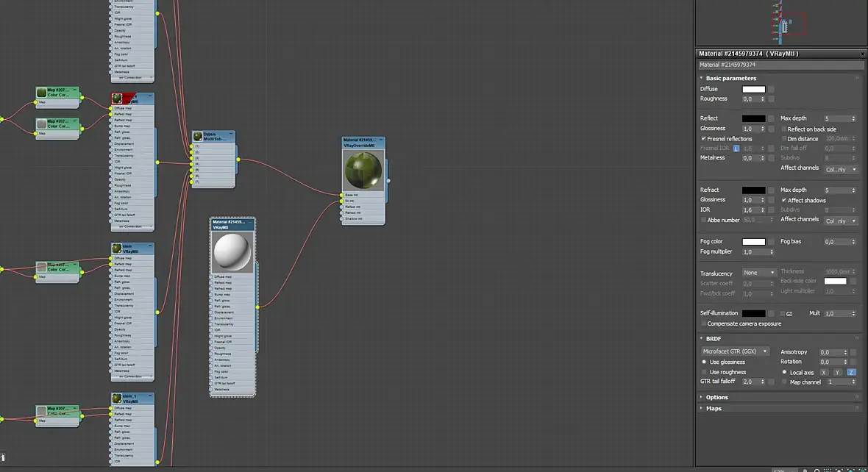Image resolution: width=868 pixels, height=472 pixels.
Task: Uncheck the Affect shadows checkbox
Action: tap(784, 200)
